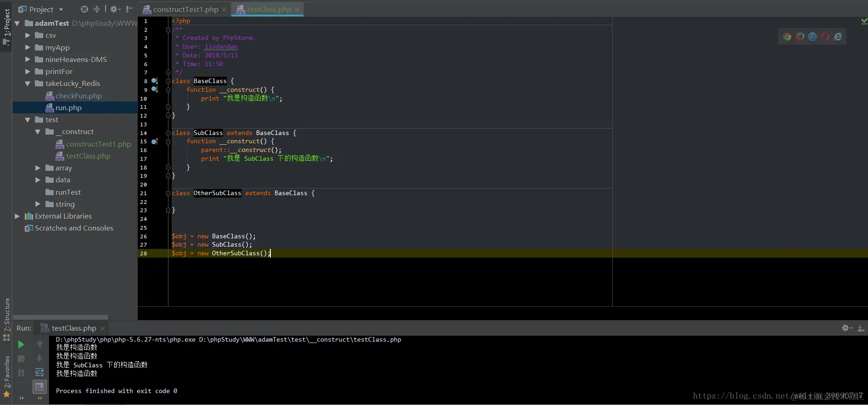The image size is (868, 405).
Task: Hide the Run tool window
Action: (861, 328)
